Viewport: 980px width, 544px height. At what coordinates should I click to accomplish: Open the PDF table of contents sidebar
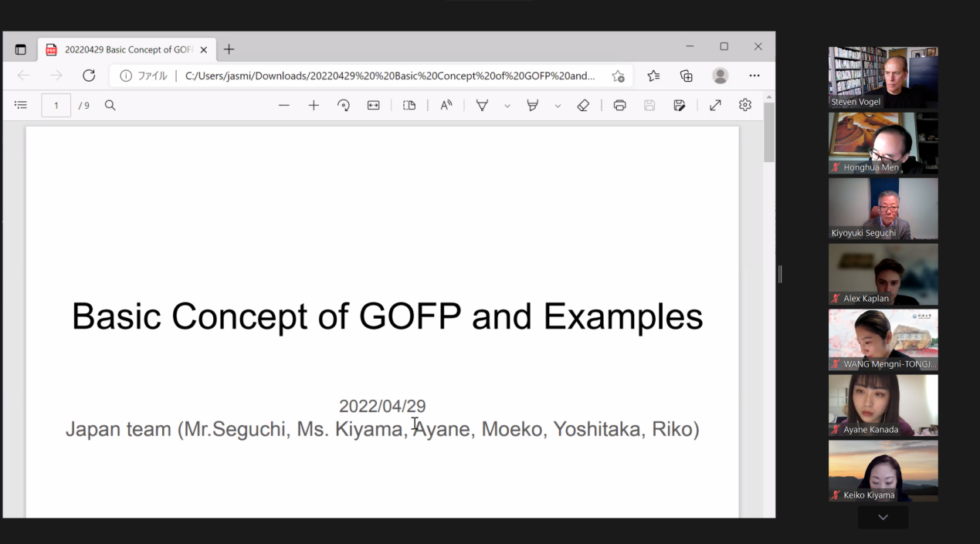point(21,105)
